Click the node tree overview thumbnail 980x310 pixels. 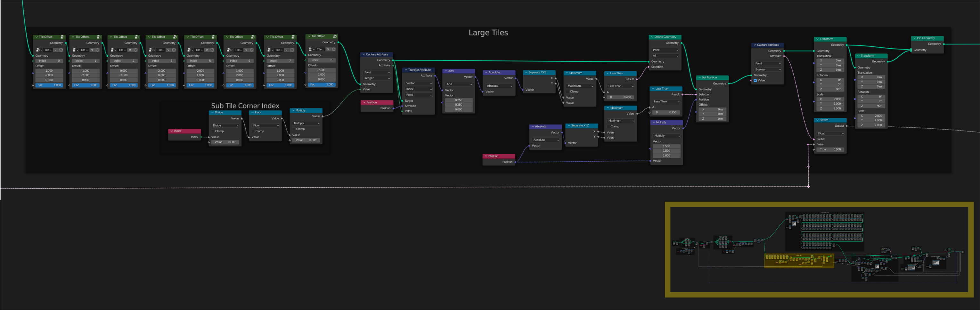[x=819, y=249]
